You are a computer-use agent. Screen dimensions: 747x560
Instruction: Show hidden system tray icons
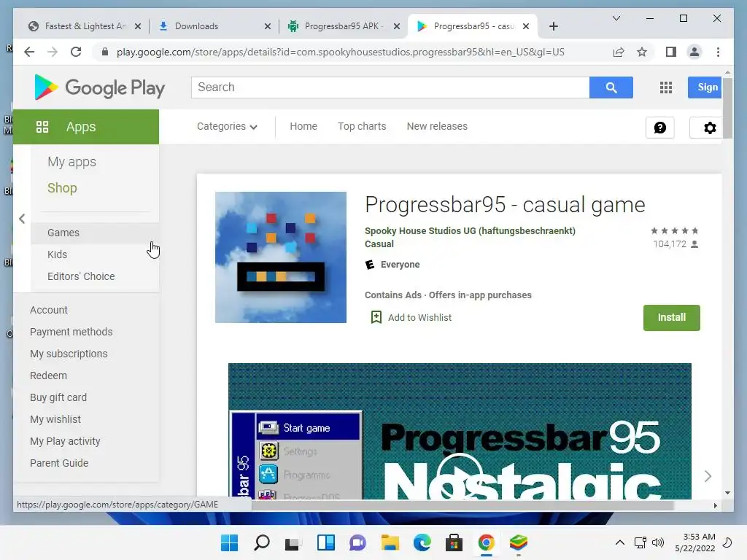click(x=619, y=542)
